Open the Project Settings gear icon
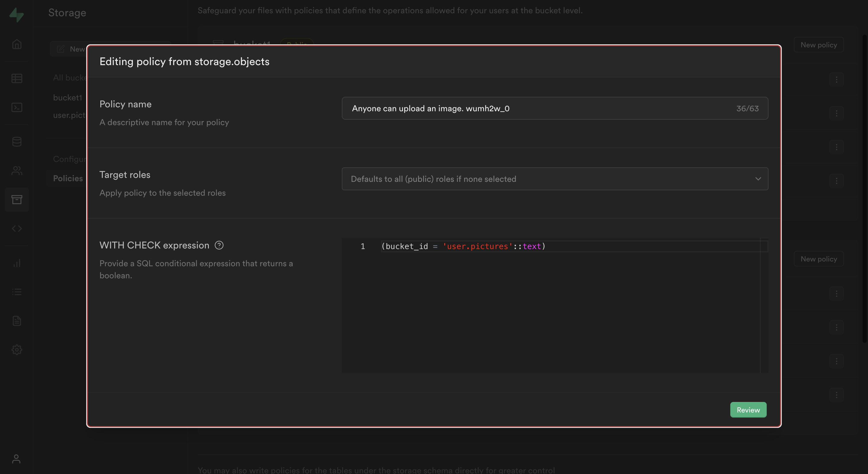Screen dimensions: 868x474 [17, 349]
